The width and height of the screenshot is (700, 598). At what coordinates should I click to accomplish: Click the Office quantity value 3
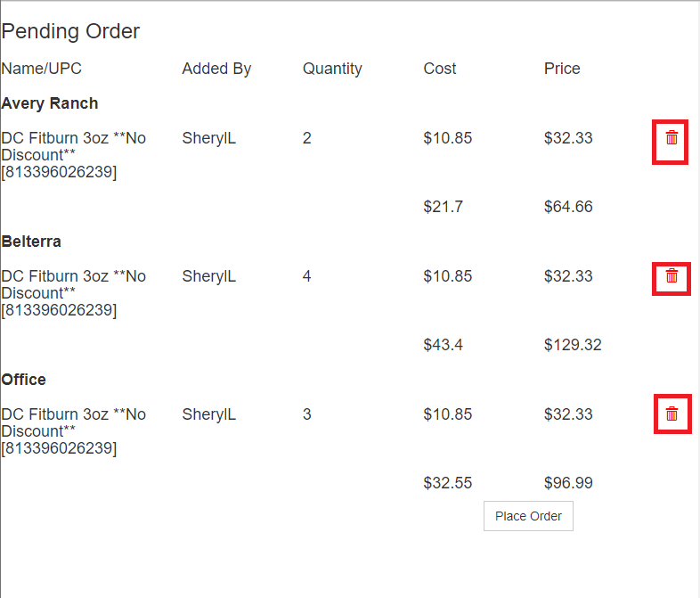306,414
